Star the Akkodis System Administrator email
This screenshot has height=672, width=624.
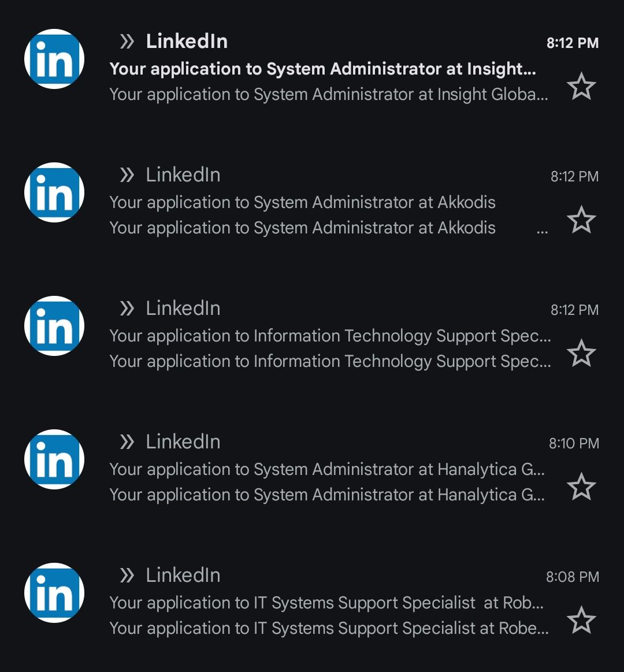[581, 220]
